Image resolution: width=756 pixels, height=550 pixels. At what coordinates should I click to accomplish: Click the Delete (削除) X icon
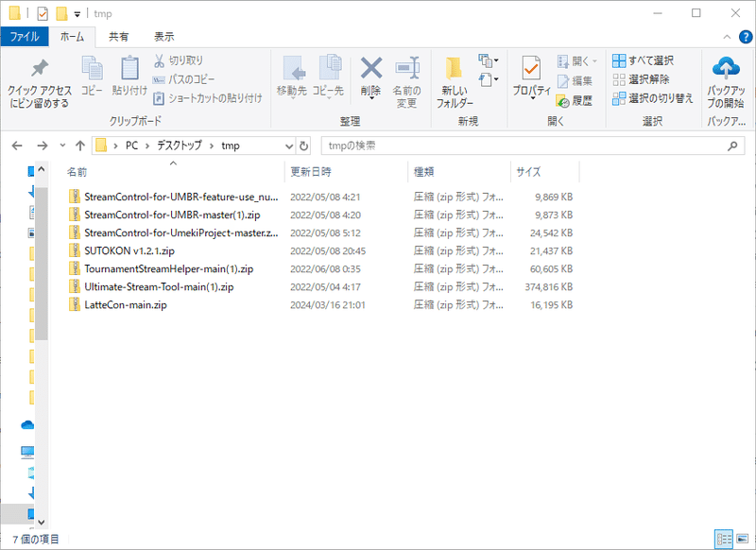[x=371, y=68]
